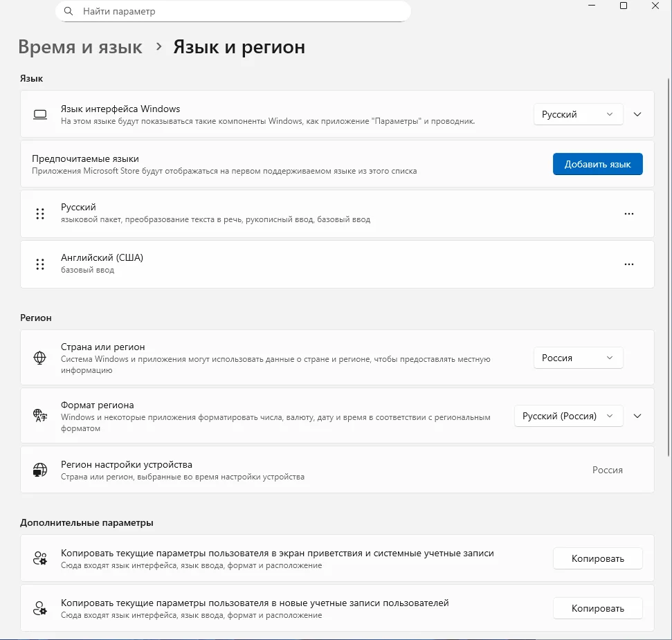The width and height of the screenshot is (672, 640).
Task: Expand the Язык интерфейса Windows section chevron
Action: tap(637, 114)
